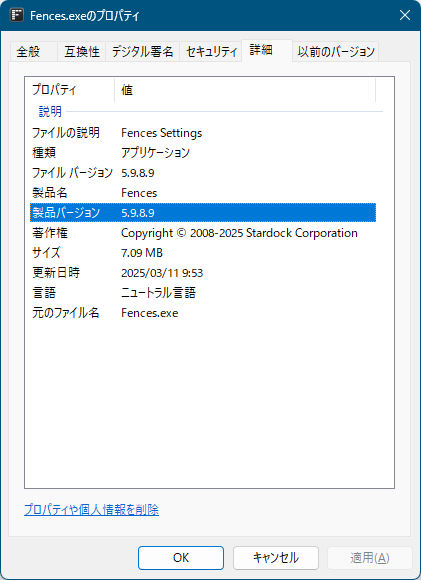421x580 pixels.
Task: Go to the セキュリティ tab
Action: [x=211, y=51]
